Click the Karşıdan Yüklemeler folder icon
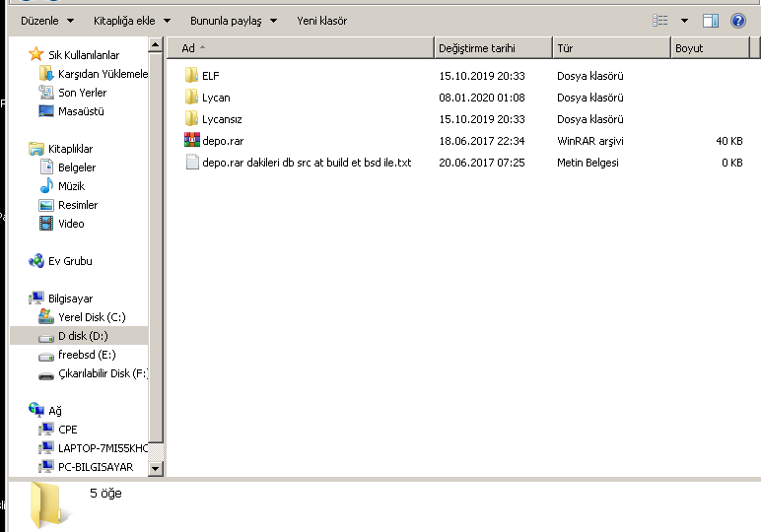Viewport: 761px width, 532px height. 46,74
